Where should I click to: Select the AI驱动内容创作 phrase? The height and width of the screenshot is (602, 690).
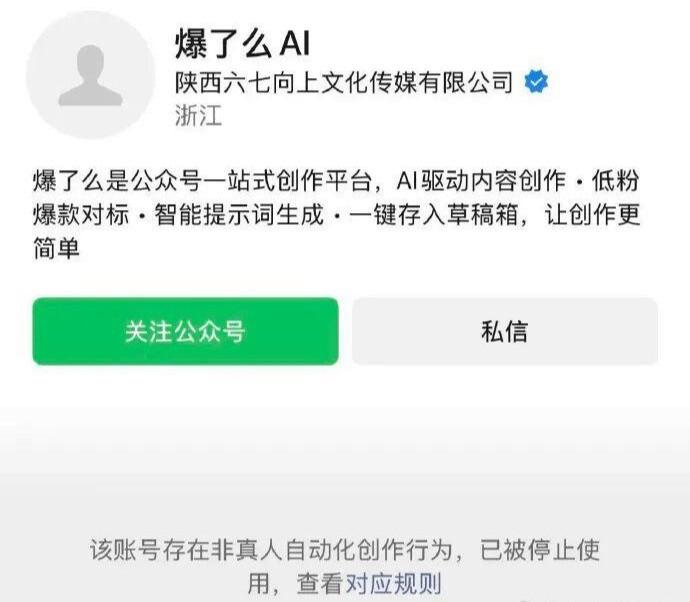coord(481,181)
